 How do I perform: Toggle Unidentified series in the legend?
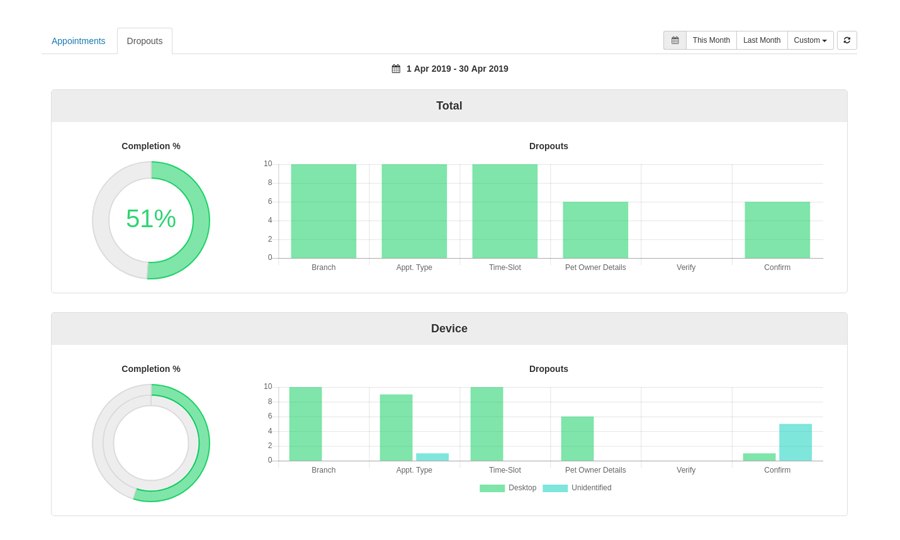click(x=591, y=488)
